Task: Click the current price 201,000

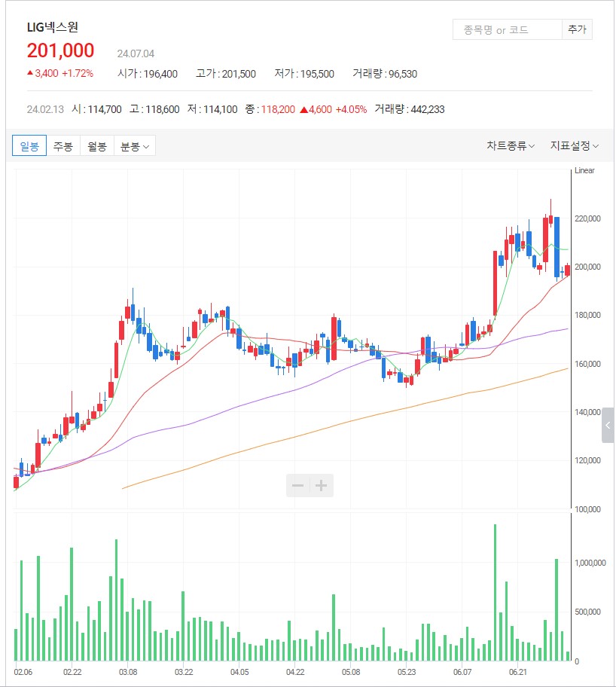Action: tap(61, 50)
